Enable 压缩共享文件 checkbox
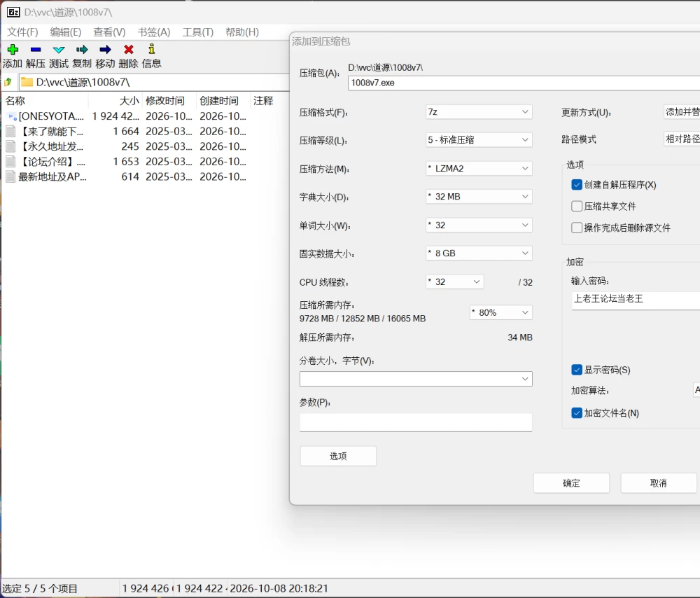This screenshot has height=598, width=700. point(577,206)
